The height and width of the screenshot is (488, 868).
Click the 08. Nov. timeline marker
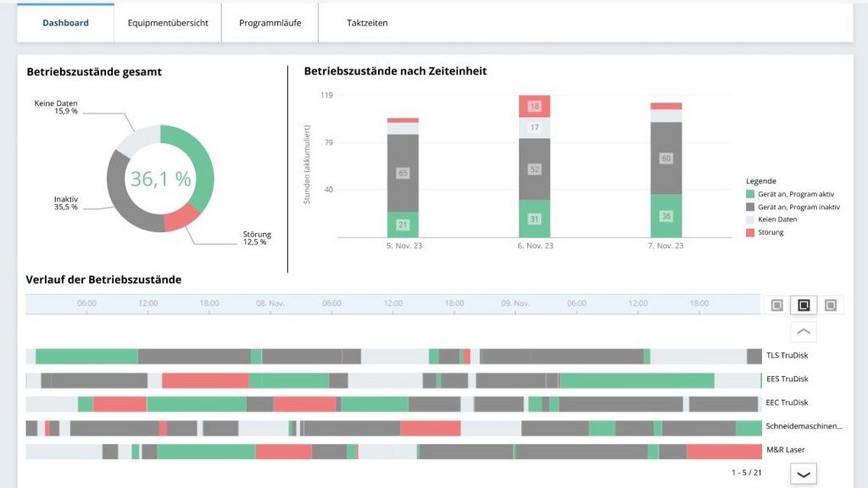[270, 303]
